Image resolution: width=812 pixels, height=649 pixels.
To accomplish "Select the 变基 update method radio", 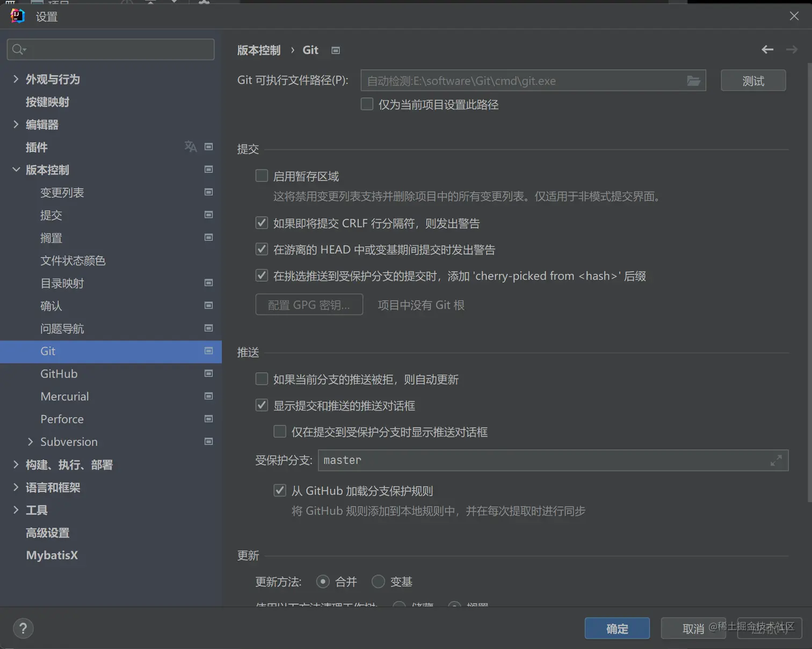I will [378, 581].
